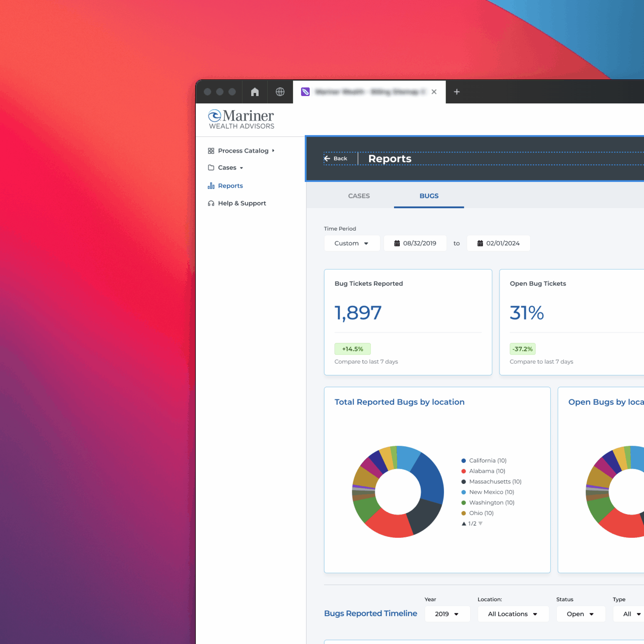Click the Help & Support headset icon
644x644 pixels.
(x=211, y=203)
